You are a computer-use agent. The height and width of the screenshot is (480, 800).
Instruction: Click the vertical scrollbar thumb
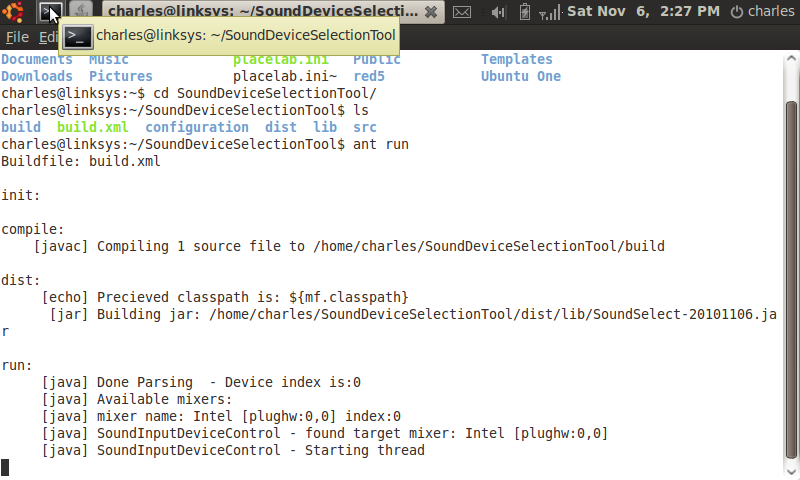coord(791,280)
